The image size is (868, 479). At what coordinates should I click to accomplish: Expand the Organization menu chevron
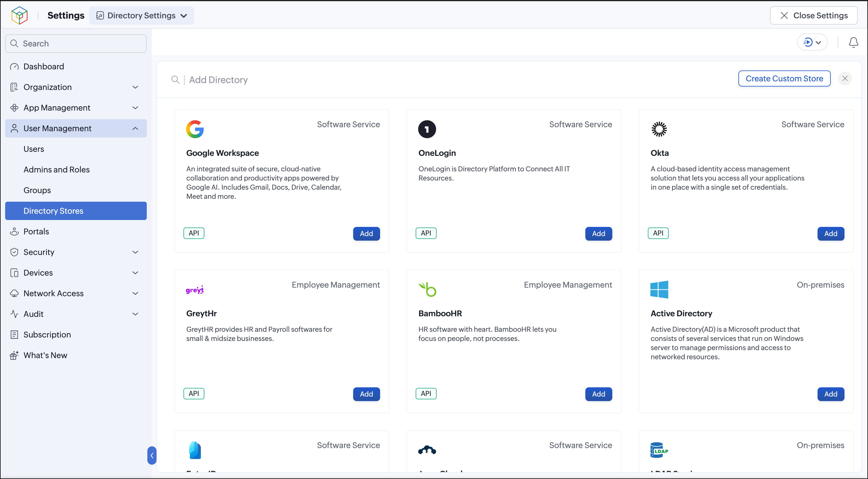[x=136, y=87]
